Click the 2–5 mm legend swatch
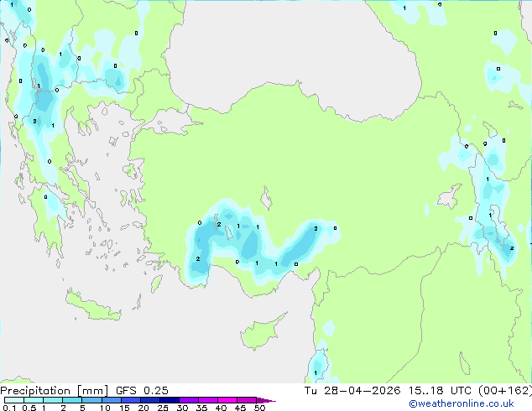Viewport: 532px width, 411px height. [x=72, y=400]
